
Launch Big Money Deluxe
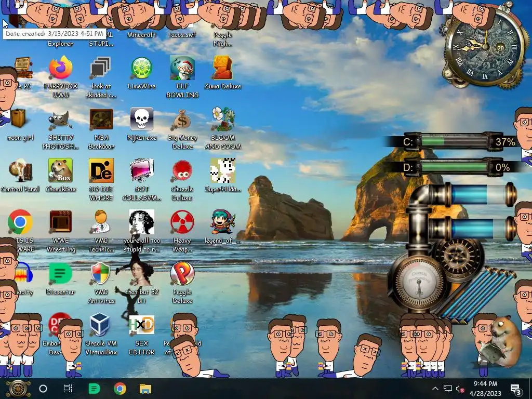pyautogui.click(x=182, y=120)
